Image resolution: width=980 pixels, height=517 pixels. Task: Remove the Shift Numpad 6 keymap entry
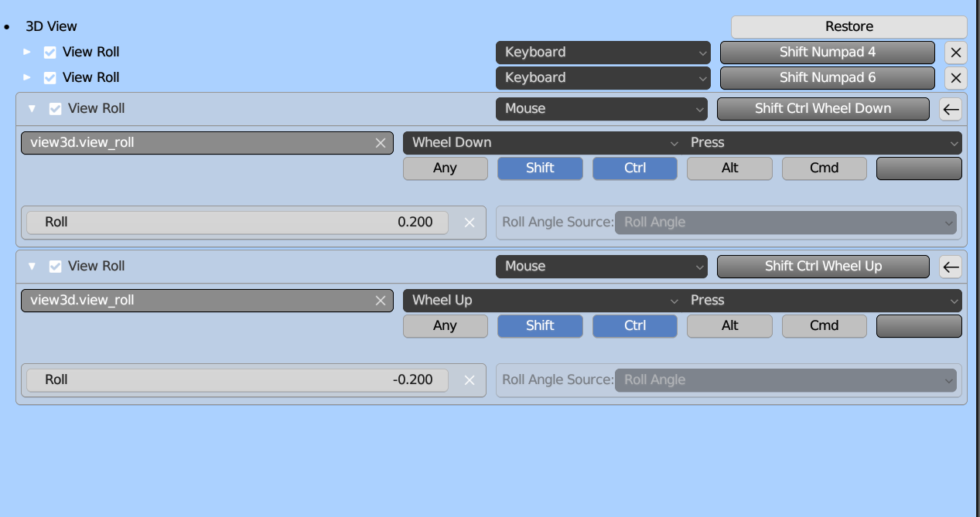[956, 78]
